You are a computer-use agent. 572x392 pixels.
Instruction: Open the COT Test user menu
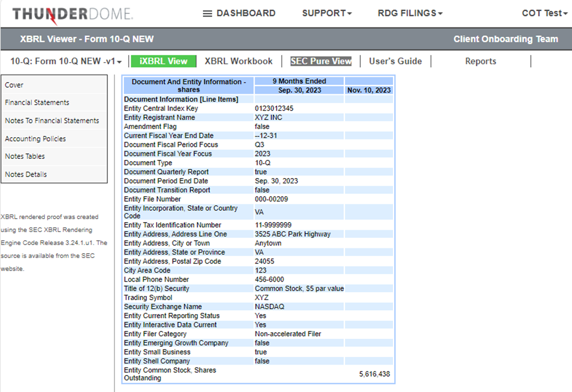pyautogui.click(x=545, y=13)
